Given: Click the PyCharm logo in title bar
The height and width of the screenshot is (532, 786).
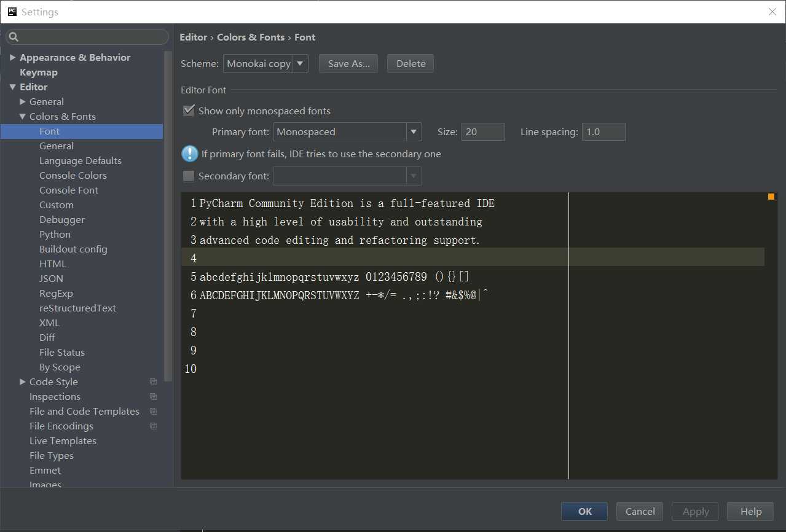Looking at the screenshot, I should coord(12,12).
